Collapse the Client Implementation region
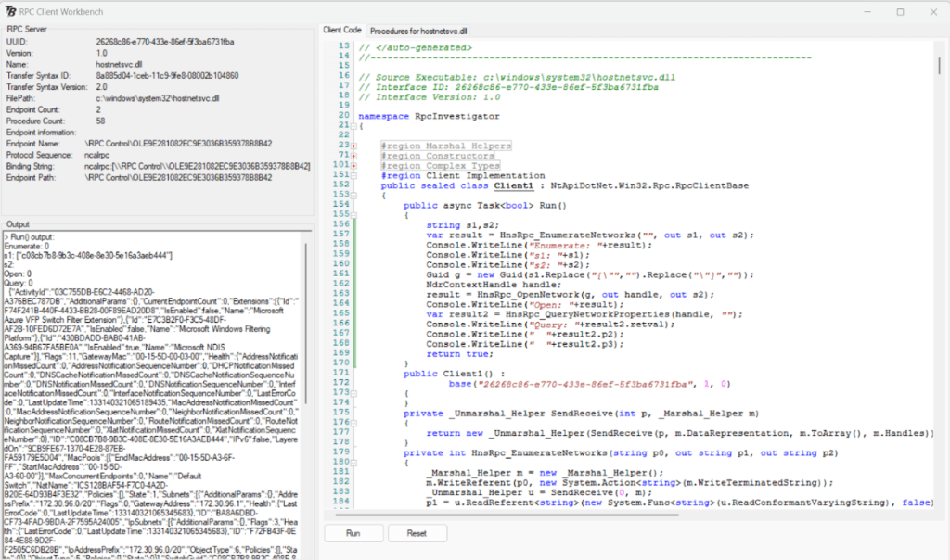Screen dimensions: 950x560 (355, 175)
